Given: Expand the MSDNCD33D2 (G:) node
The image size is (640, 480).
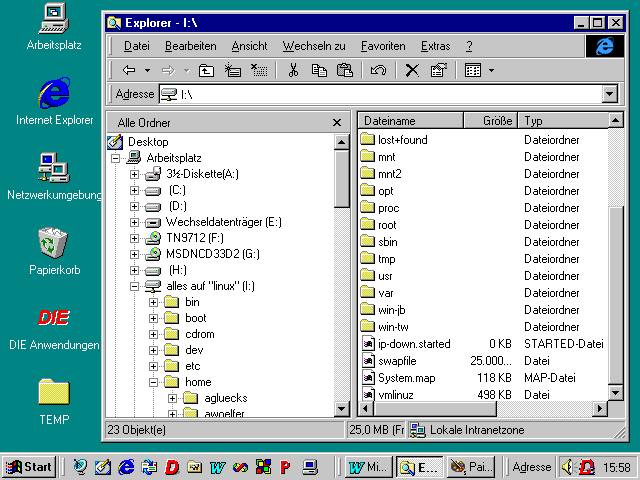Looking at the screenshot, I should [134, 254].
